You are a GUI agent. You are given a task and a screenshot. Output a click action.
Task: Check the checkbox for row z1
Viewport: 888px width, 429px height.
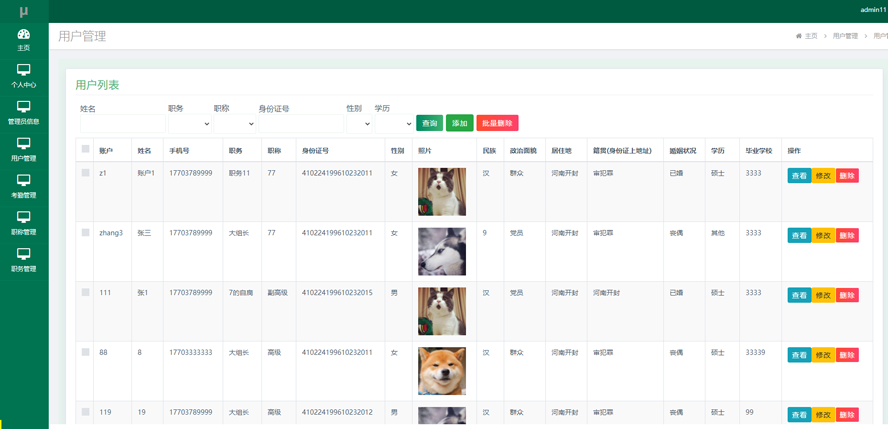coord(86,173)
